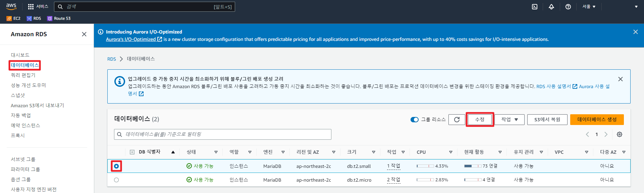This screenshot has height=193, width=644.
Task: Sort by status (상태) column
Action: [x=216, y=152]
